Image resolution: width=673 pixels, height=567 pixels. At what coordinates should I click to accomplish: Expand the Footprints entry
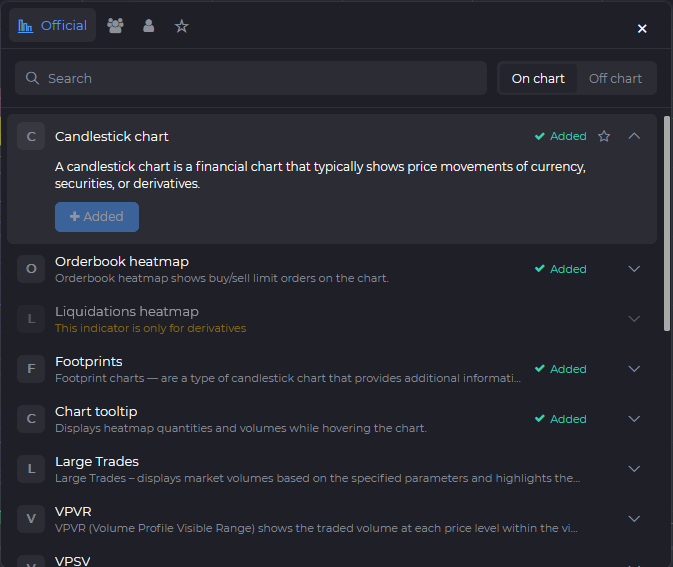(634, 369)
